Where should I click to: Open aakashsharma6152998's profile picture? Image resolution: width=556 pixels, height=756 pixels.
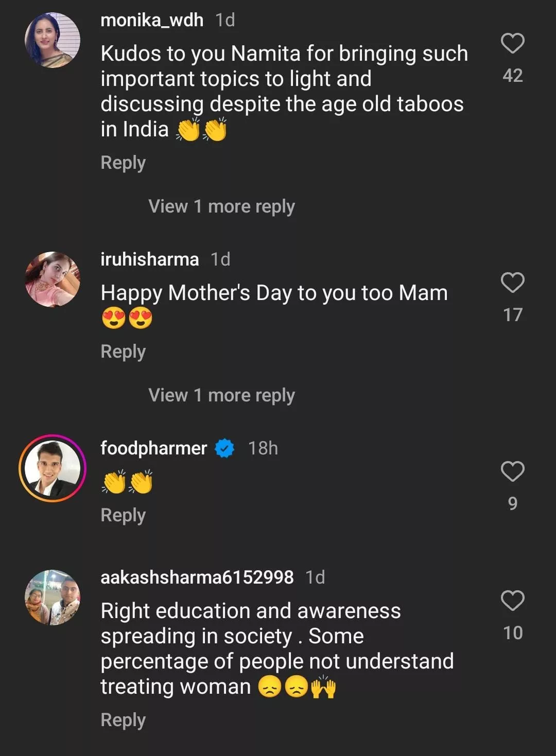click(53, 597)
